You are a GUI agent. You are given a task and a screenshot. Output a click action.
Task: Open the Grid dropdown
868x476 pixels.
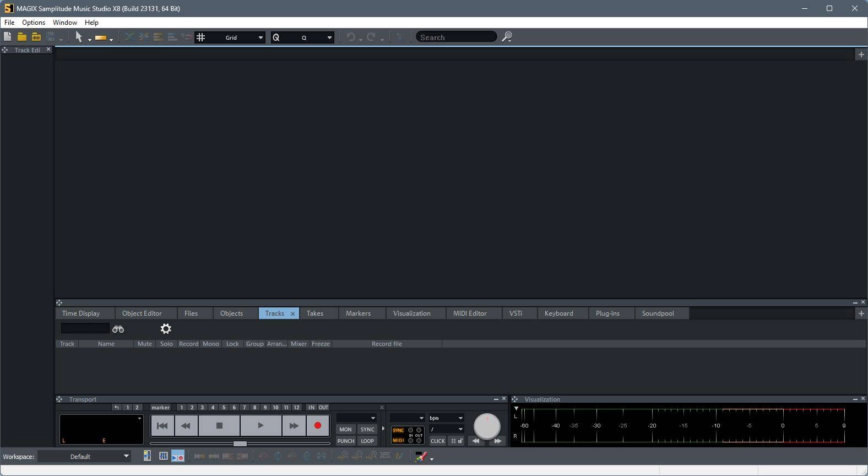[260, 37]
